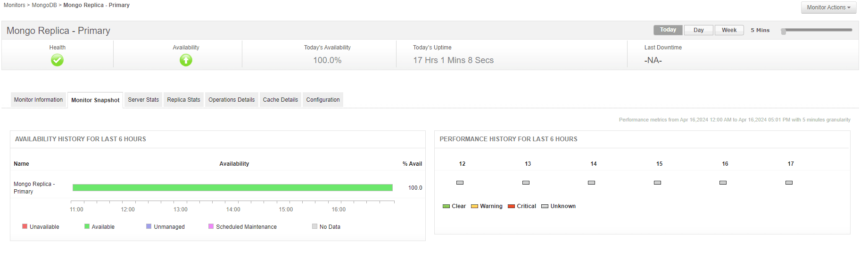The width and height of the screenshot is (868, 258).
Task: Click the green Availability up-arrow icon
Action: pos(186,60)
